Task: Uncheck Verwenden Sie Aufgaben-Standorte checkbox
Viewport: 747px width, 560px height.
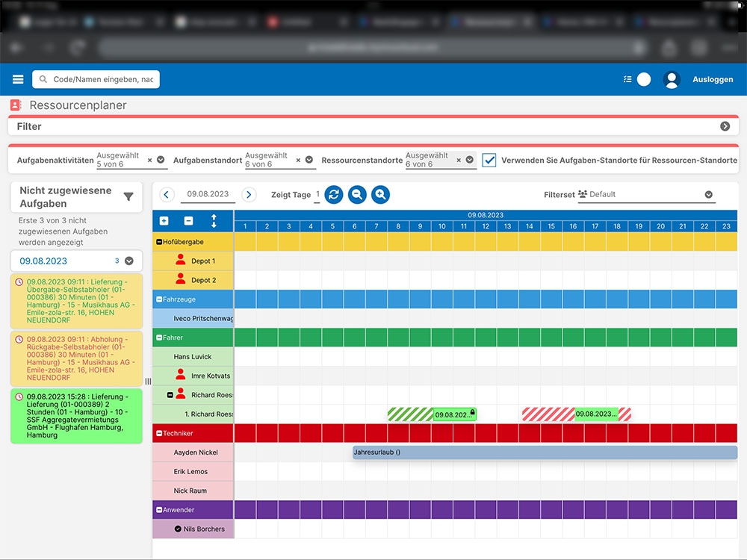Action: coord(489,160)
